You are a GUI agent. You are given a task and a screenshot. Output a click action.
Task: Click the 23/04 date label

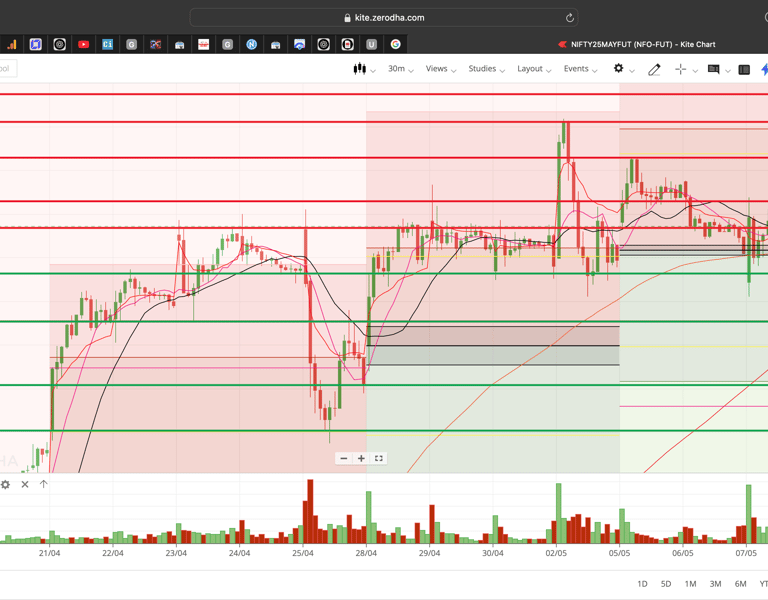[176, 553]
